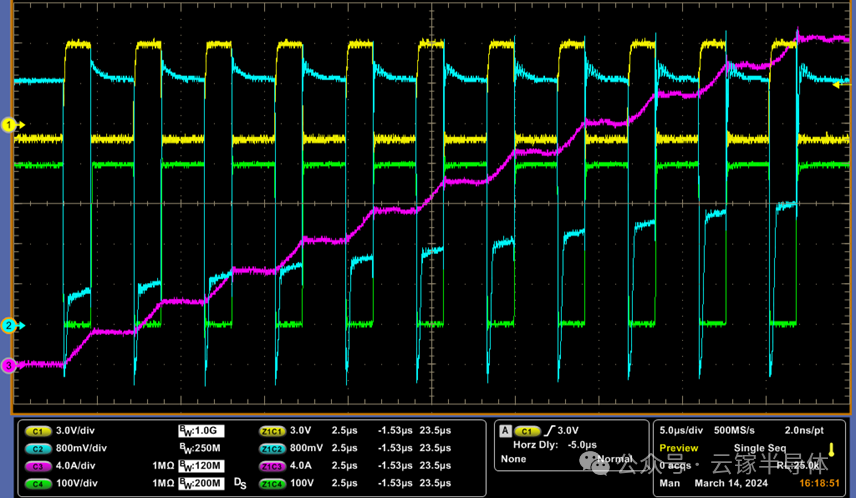The height and width of the screenshot is (498, 856).
Task: Click the 1MΩ termination label for C3
Action: coord(163,466)
